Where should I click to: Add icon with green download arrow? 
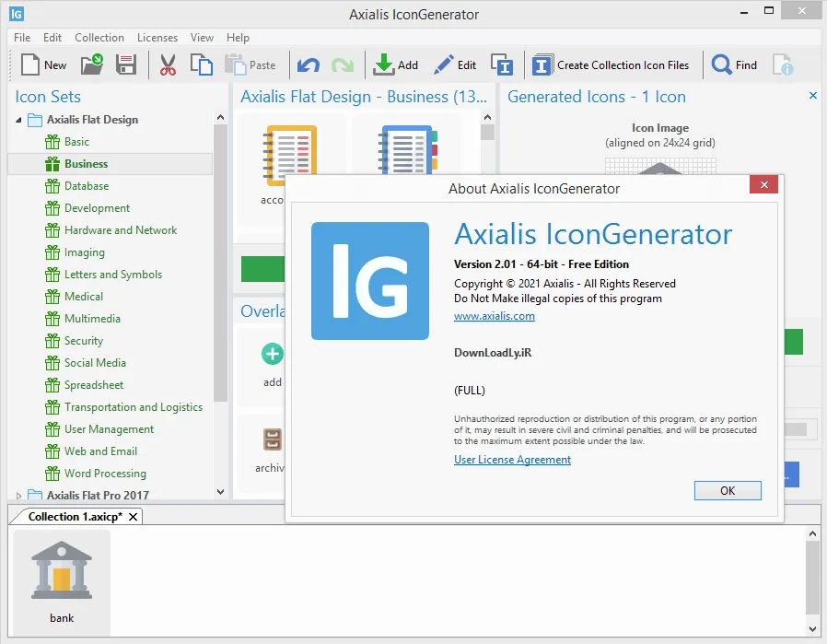click(396, 64)
